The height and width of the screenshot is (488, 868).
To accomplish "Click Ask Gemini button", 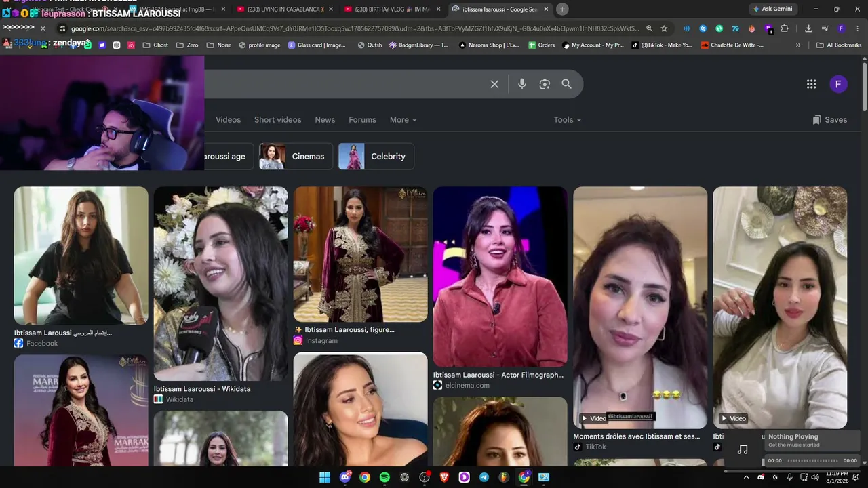I will coord(773,9).
